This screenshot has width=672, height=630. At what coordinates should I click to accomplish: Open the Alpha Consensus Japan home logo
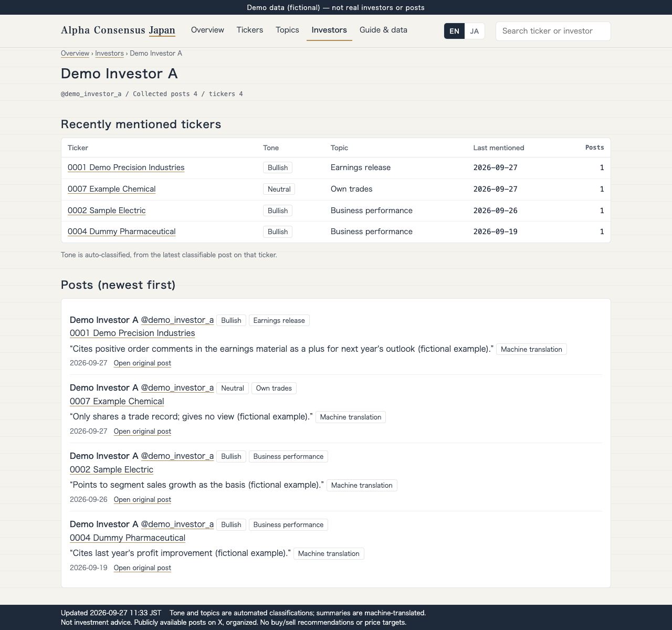click(x=118, y=30)
